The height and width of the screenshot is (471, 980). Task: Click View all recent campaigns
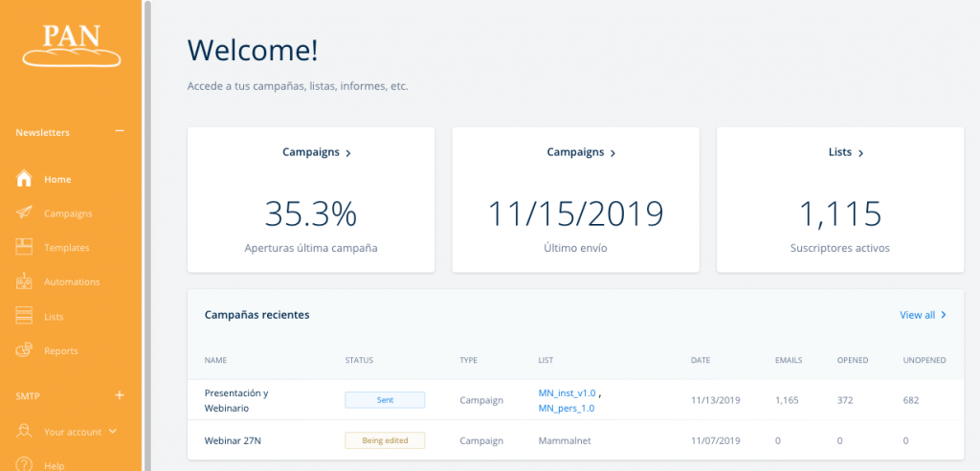(x=923, y=315)
